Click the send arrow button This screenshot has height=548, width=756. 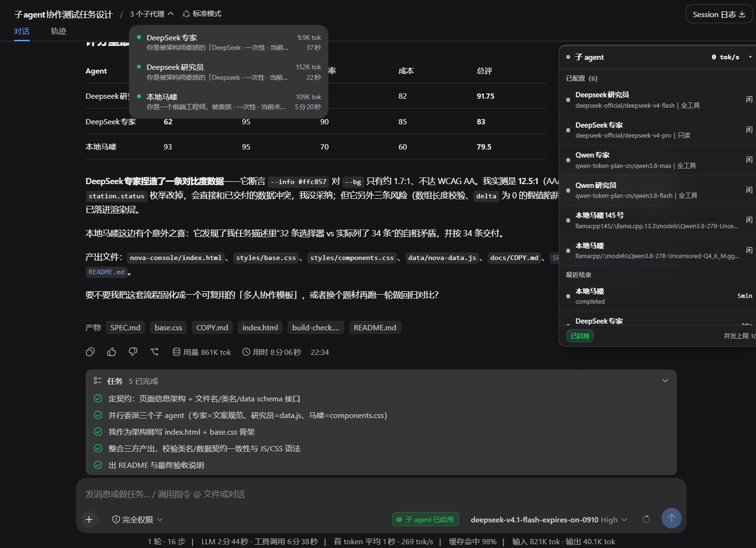click(672, 518)
